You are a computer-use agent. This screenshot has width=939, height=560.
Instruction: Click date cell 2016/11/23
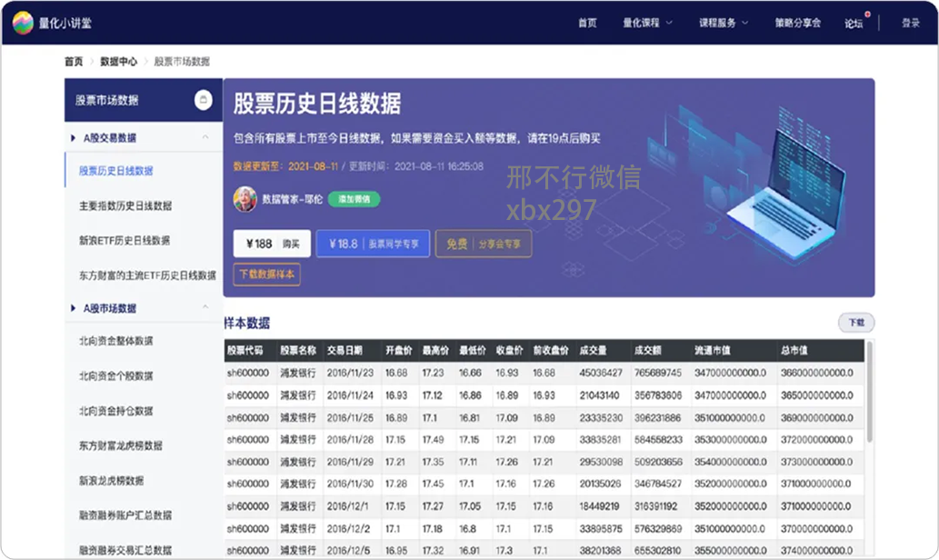tap(350, 373)
